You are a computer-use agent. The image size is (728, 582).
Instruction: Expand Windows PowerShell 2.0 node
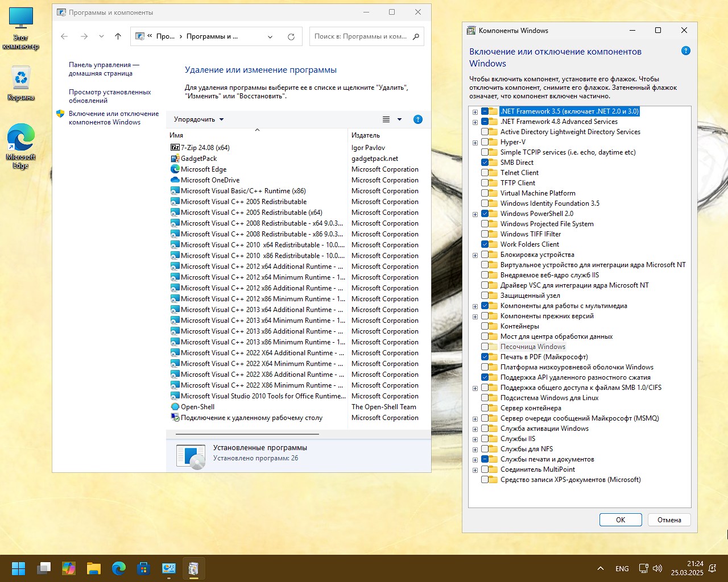(x=475, y=214)
